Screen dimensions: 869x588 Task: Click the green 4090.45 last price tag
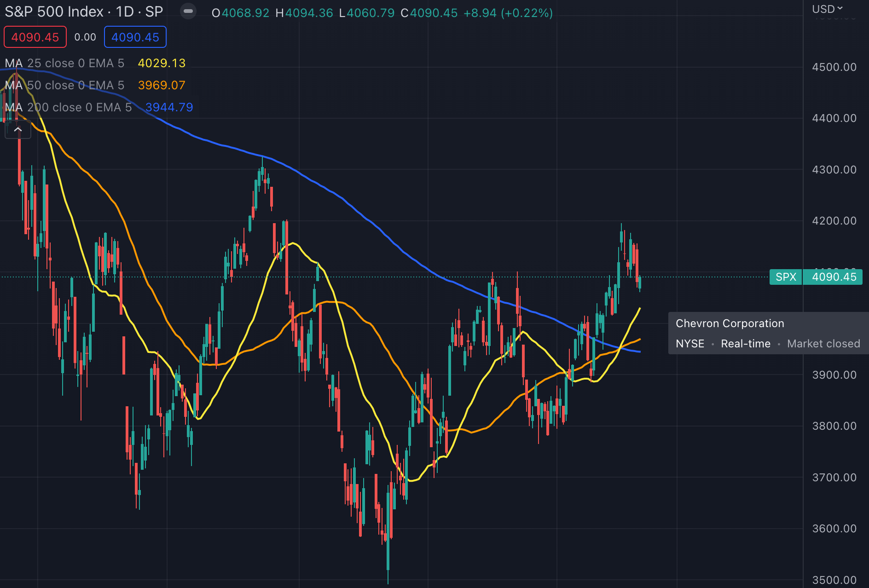(834, 277)
